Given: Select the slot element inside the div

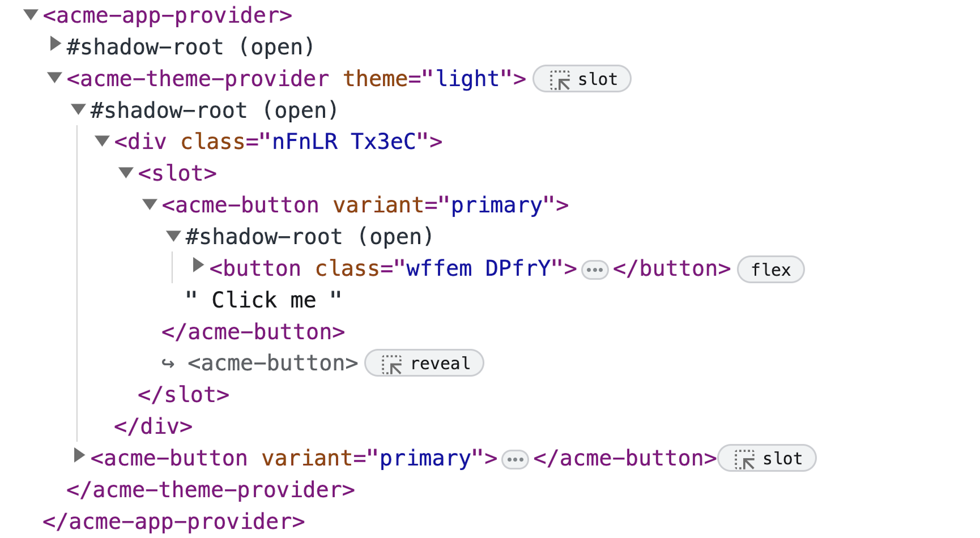Looking at the screenshot, I should coord(177,173).
